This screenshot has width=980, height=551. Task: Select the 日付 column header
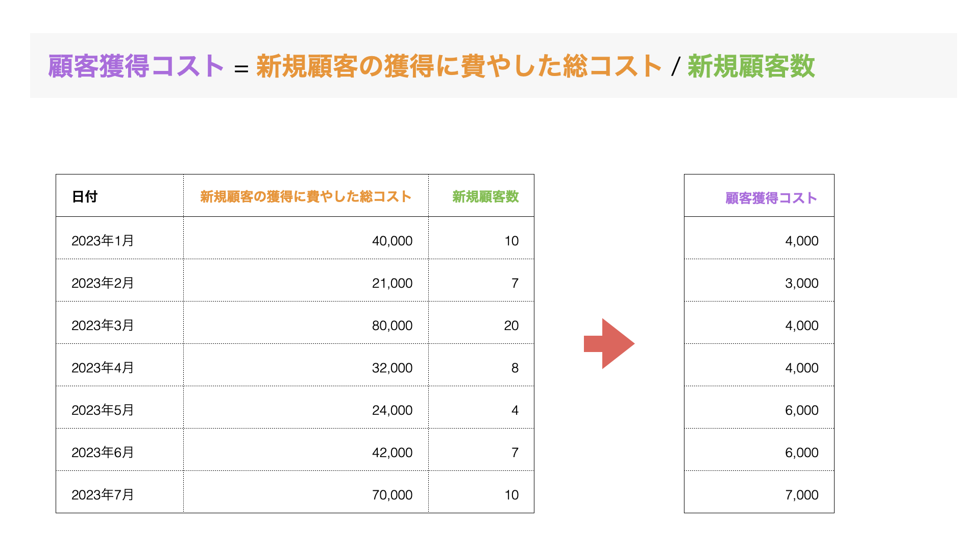pyautogui.click(x=85, y=196)
